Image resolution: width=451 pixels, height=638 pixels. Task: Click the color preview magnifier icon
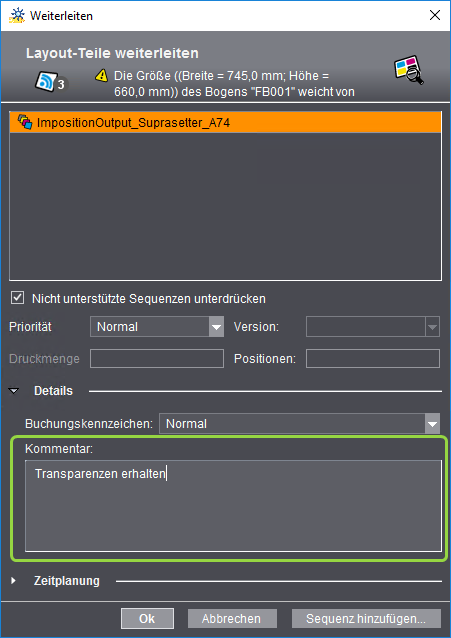coord(409,70)
